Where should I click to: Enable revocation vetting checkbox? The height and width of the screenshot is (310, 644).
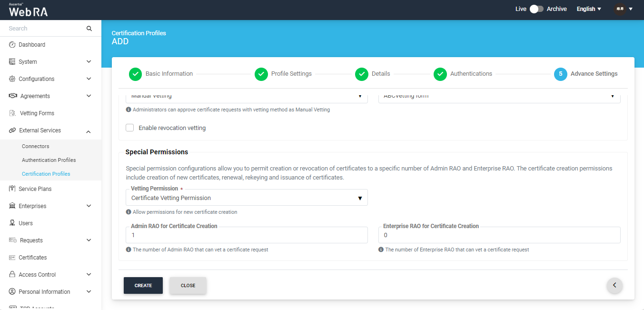pos(129,128)
